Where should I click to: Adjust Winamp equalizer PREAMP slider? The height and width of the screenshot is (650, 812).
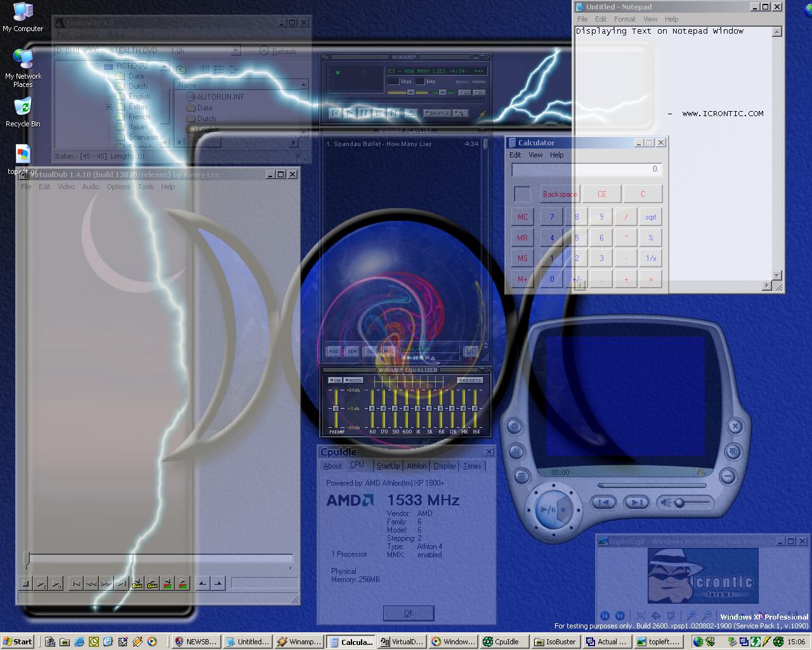click(336, 408)
